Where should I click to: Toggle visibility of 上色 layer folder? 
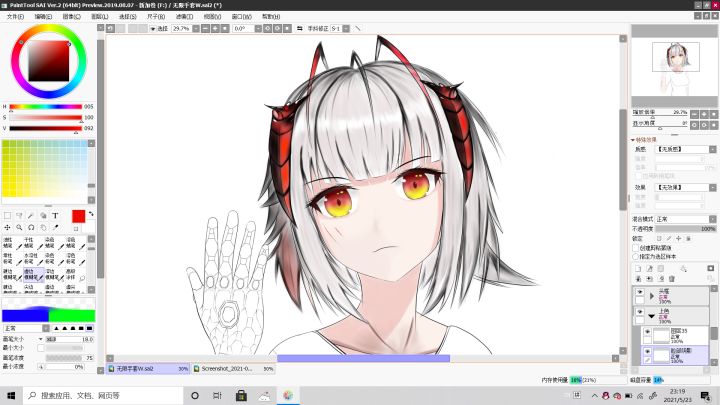click(640, 311)
